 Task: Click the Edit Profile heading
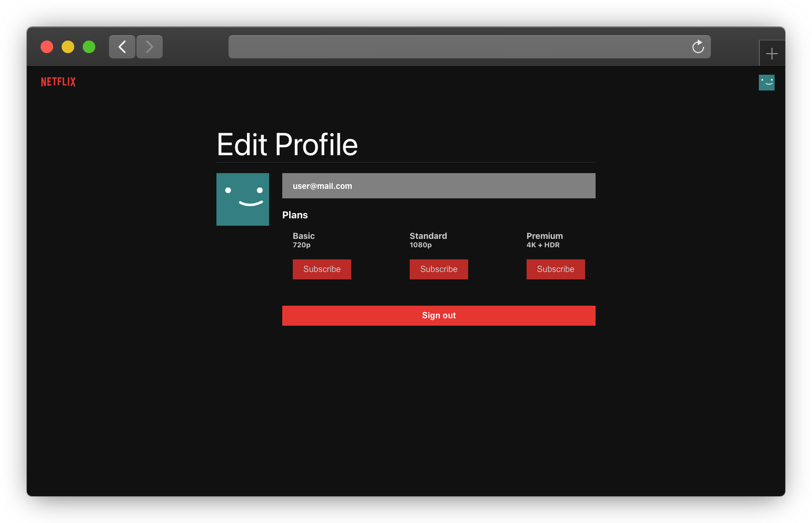(287, 144)
